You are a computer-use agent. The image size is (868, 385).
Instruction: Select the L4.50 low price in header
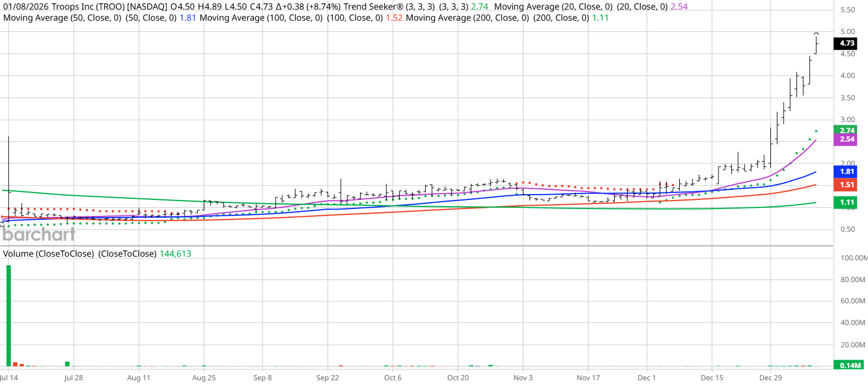point(236,7)
